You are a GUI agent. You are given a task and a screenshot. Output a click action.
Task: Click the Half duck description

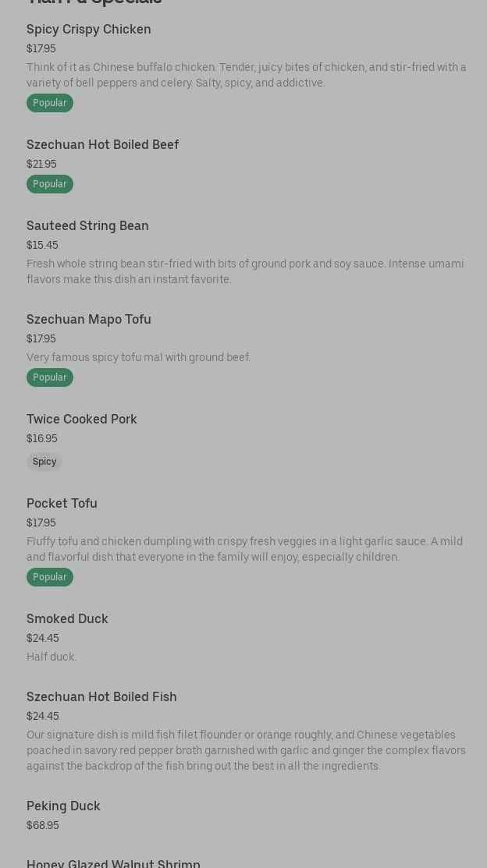click(x=52, y=657)
